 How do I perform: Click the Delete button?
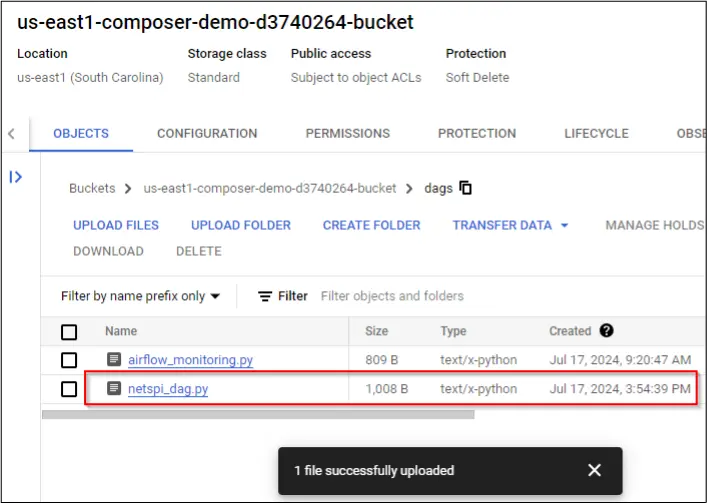click(199, 251)
